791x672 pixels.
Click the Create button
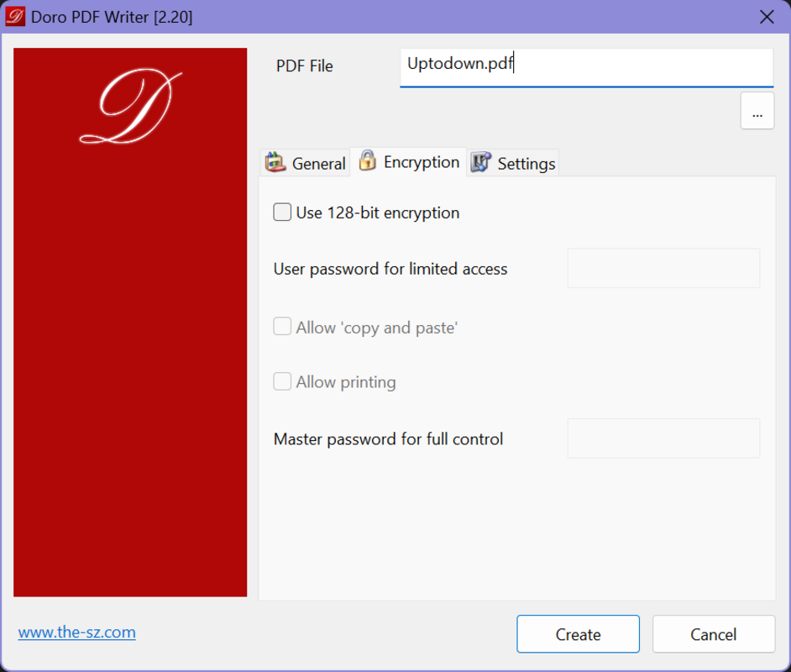coord(578,634)
